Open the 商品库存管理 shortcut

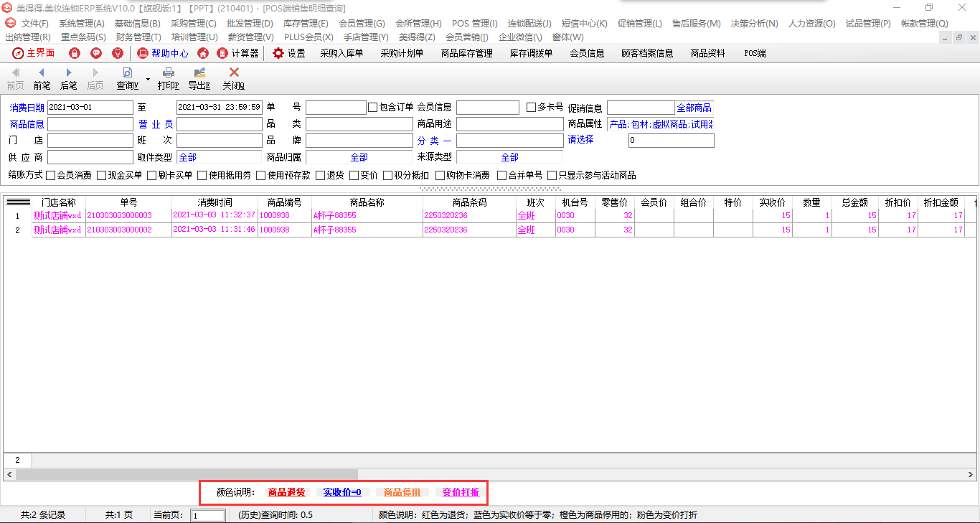tap(467, 53)
